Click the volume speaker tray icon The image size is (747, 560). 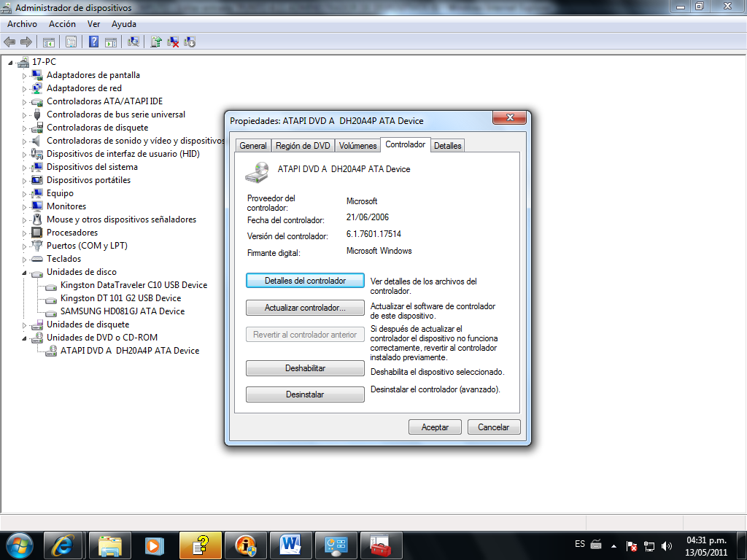coord(667,546)
